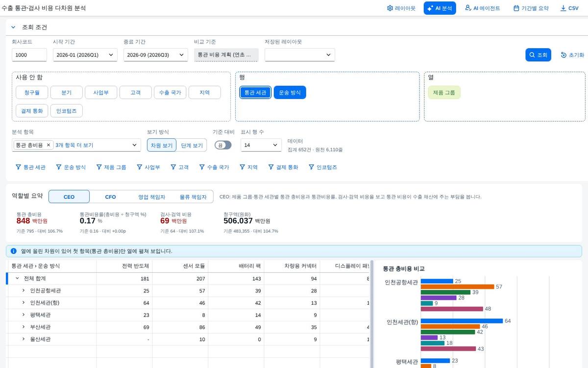The width and height of the screenshot is (588, 368).
Task: Select the CEO role tab
Action: point(69,197)
